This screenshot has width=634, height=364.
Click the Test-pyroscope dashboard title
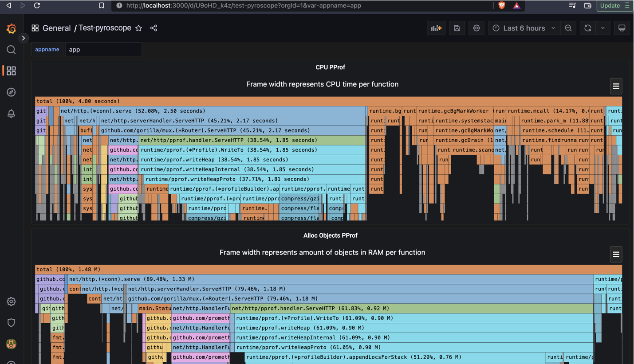pos(105,28)
